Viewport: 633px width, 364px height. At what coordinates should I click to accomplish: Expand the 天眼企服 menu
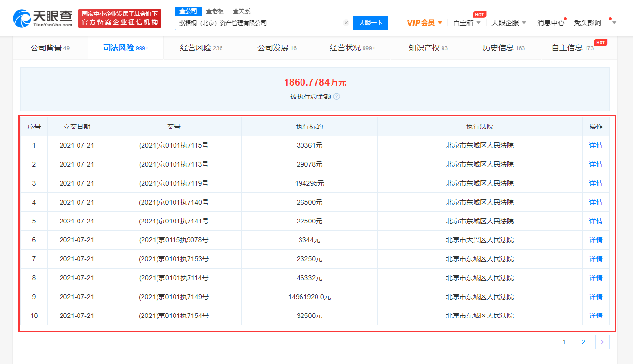point(509,23)
